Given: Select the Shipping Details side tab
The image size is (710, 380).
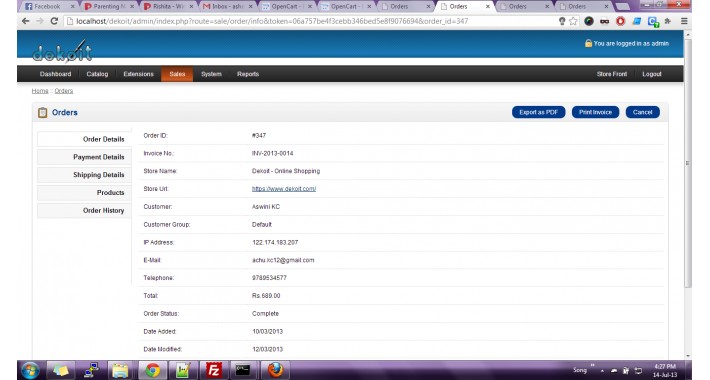Looking at the screenshot, I should (x=84, y=174).
